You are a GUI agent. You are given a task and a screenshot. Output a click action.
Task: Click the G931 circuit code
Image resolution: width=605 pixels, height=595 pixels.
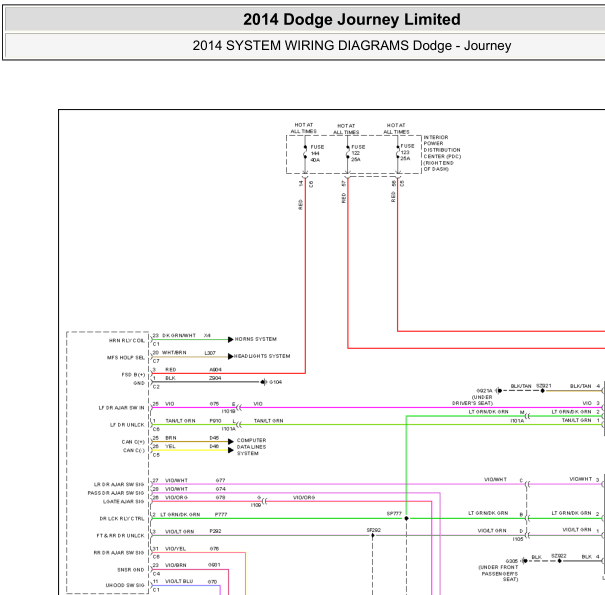[214, 565]
